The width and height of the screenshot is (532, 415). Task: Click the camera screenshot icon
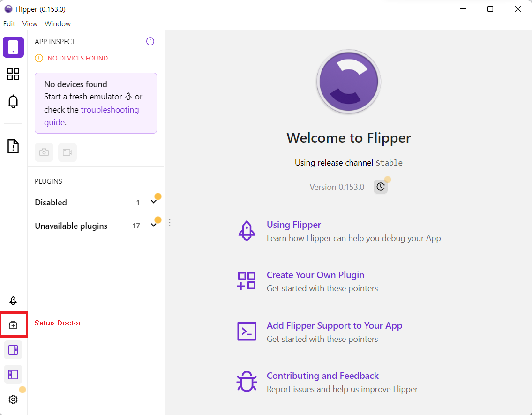click(x=44, y=152)
